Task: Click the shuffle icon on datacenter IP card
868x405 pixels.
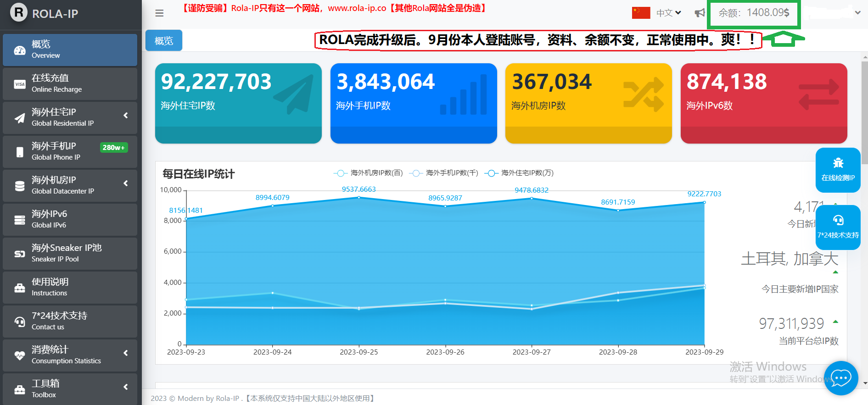Action: [644, 94]
